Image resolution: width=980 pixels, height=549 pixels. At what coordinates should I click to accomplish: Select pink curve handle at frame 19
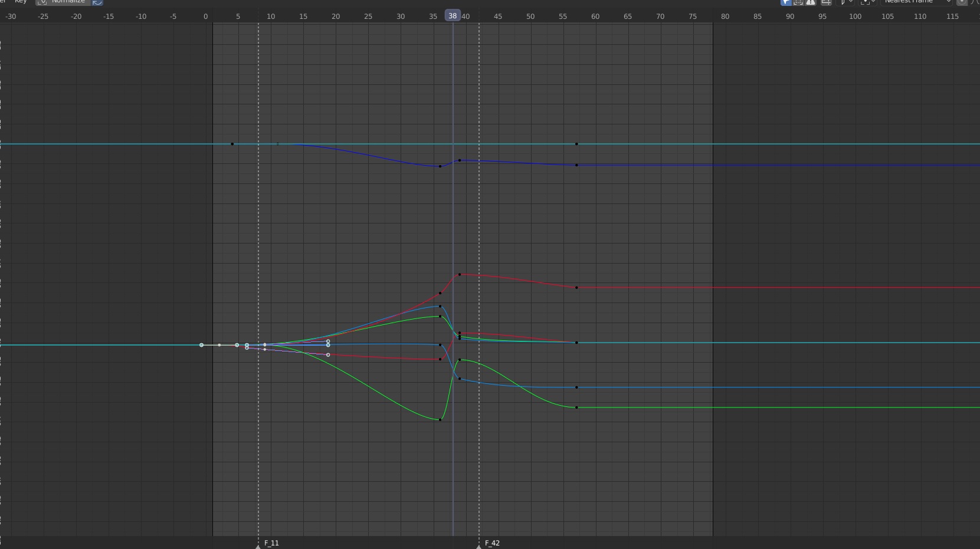click(x=328, y=354)
